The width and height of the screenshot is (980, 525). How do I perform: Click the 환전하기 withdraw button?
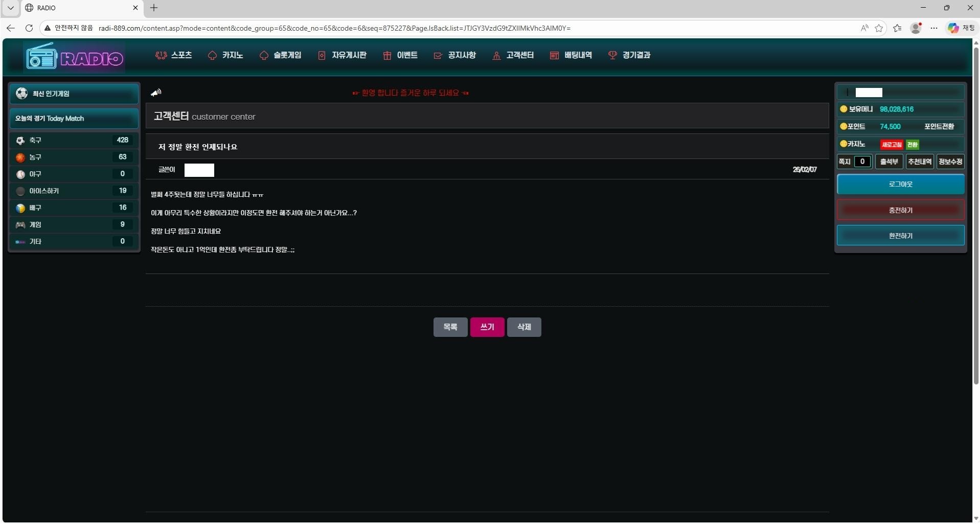(900, 236)
